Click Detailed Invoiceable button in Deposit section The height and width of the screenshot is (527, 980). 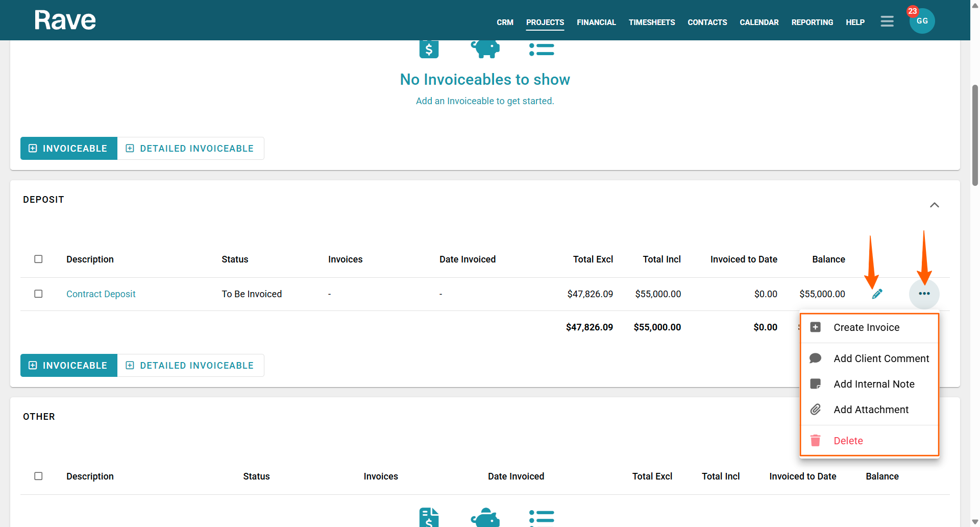coord(190,365)
